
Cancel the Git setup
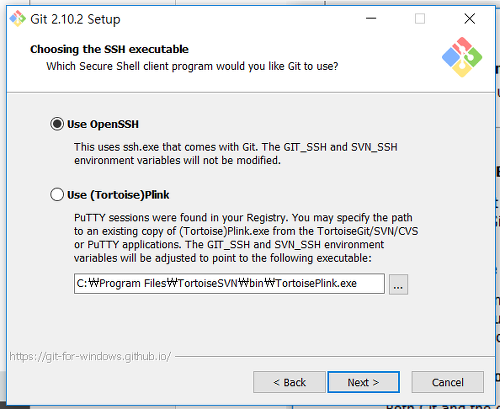tap(447, 382)
